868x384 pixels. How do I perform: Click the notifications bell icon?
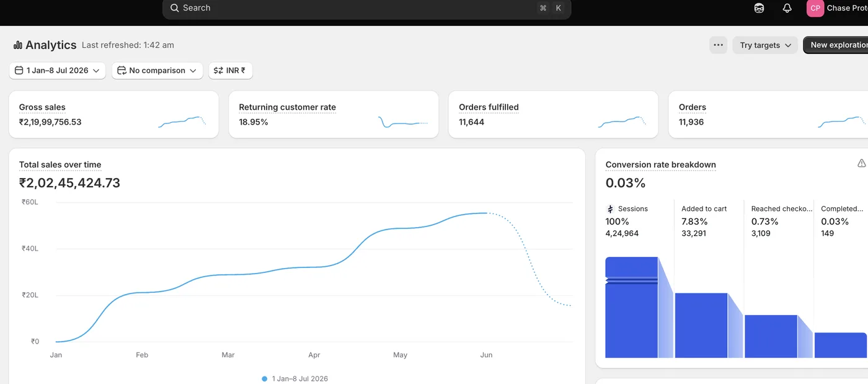point(787,8)
